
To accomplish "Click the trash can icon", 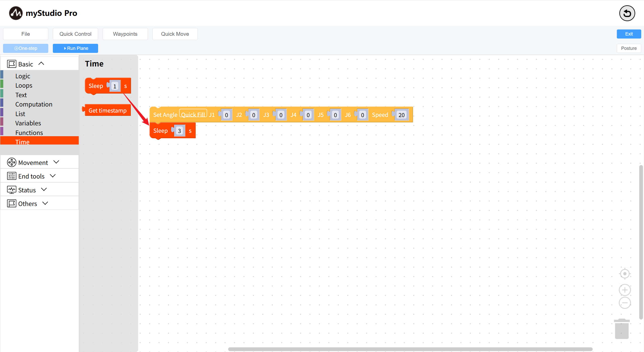I will pyautogui.click(x=622, y=329).
